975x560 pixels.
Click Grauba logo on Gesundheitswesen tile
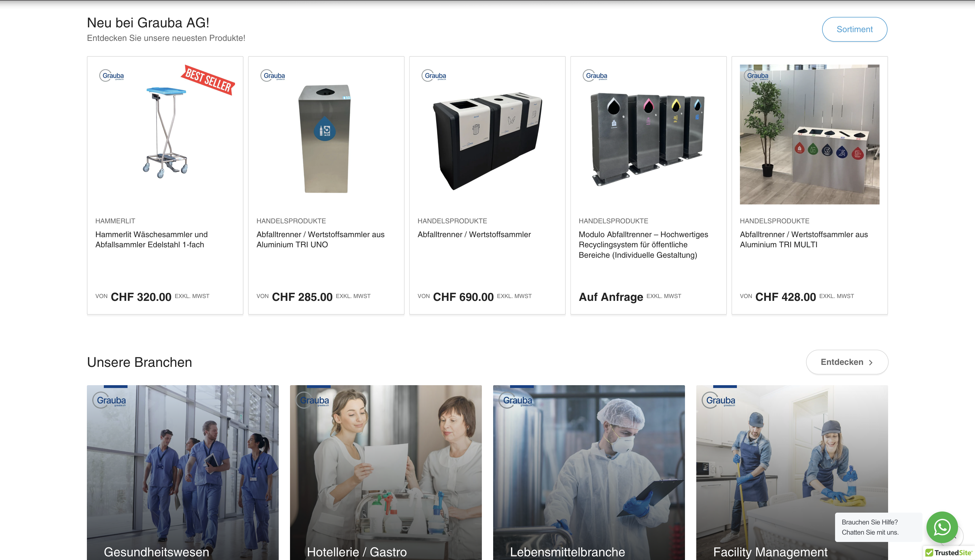point(110,400)
